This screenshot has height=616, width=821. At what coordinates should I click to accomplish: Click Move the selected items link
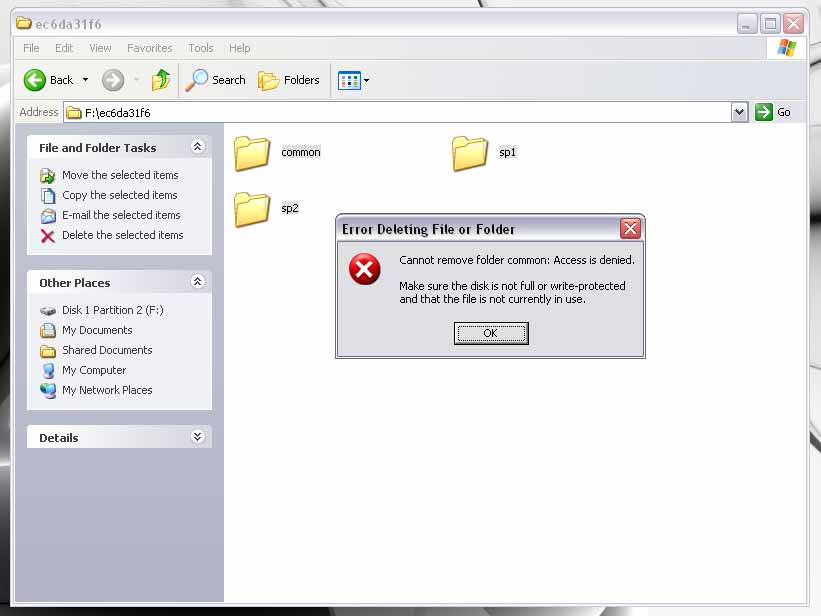(120, 175)
